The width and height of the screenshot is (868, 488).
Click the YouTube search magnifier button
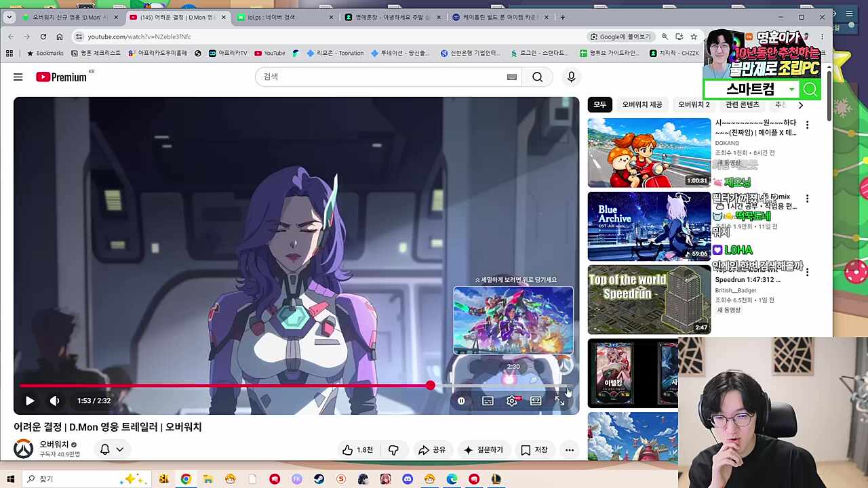click(538, 77)
